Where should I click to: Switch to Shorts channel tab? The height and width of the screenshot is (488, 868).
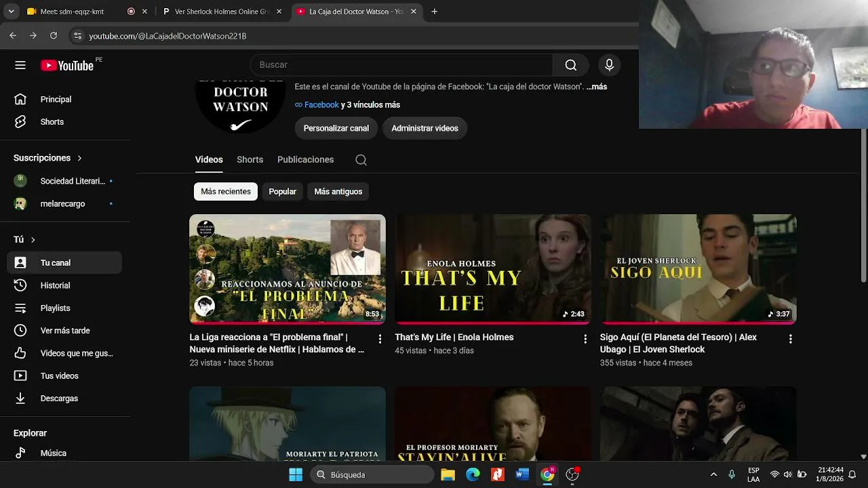point(250,160)
